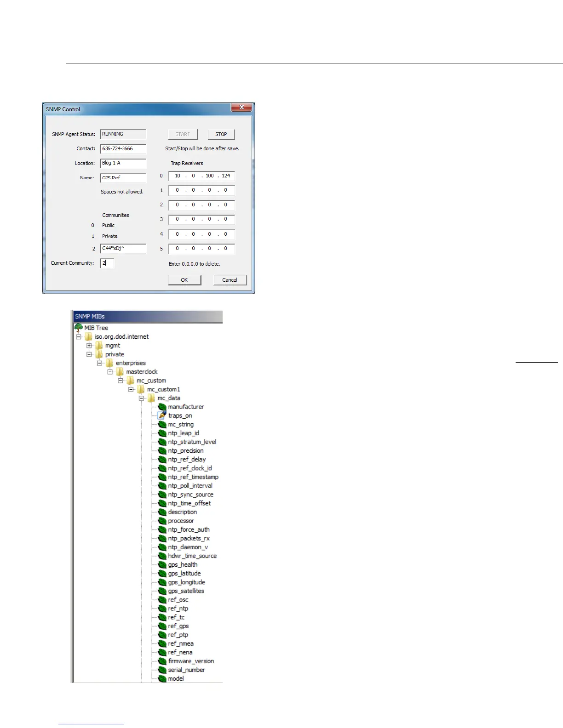Screen dimensions: 563x728
Task: Click the masterclock folder icon
Action: pos(120,371)
